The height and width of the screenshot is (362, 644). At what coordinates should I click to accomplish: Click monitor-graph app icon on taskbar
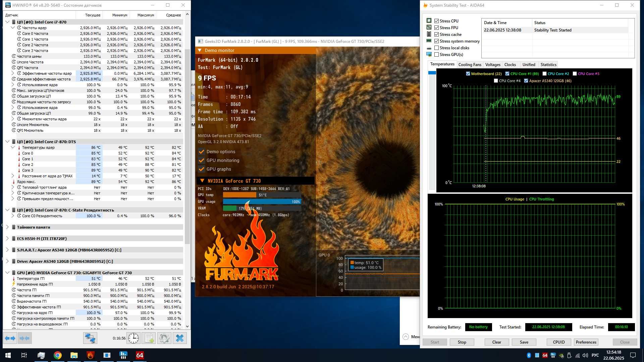pos(41,355)
